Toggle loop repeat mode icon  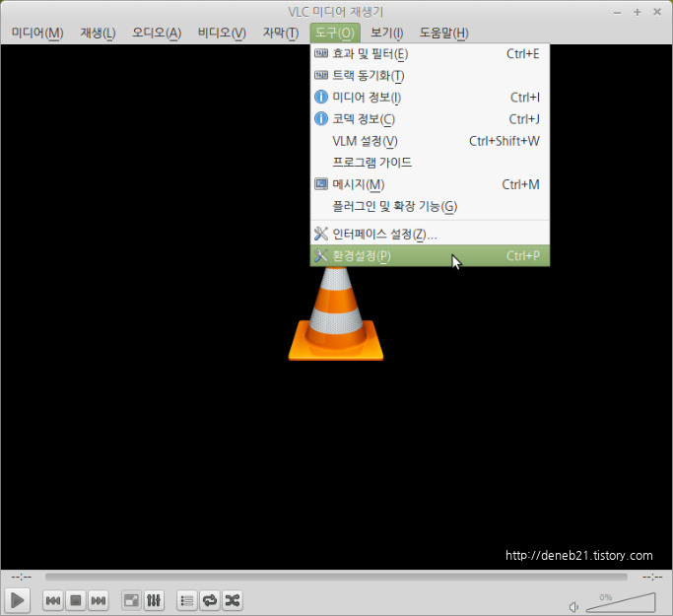point(210,600)
